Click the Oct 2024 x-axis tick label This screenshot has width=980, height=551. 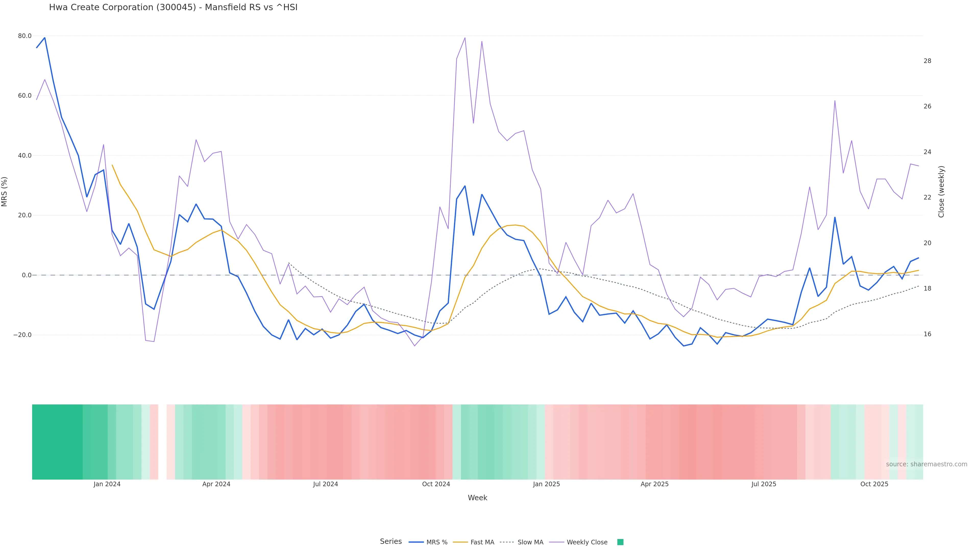(436, 484)
